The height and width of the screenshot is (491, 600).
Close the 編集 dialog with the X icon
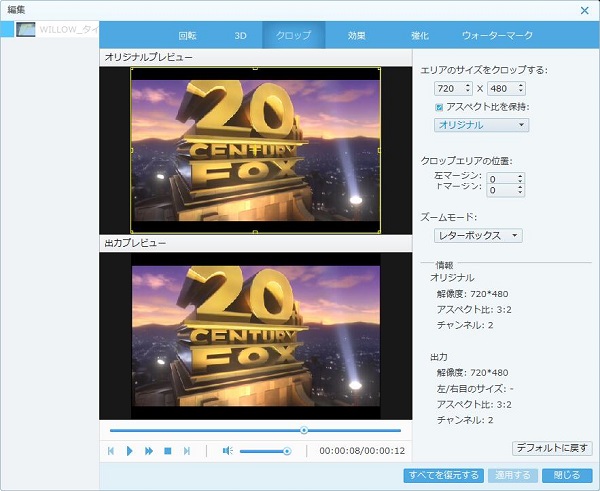(x=584, y=10)
